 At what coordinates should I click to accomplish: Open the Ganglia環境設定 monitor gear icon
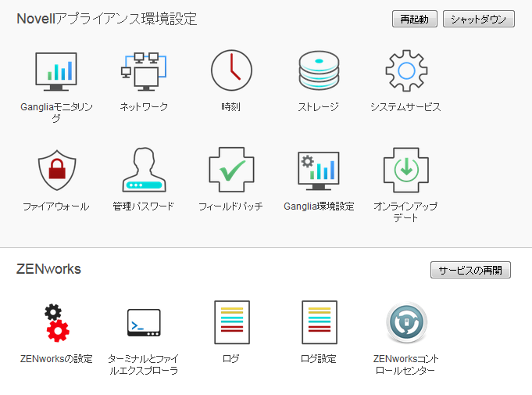pyautogui.click(x=319, y=171)
